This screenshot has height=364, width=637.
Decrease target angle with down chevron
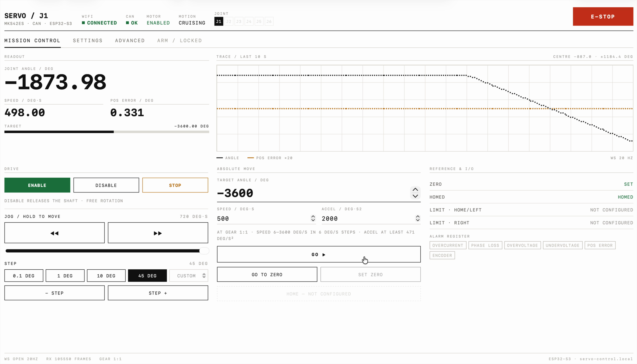click(415, 196)
